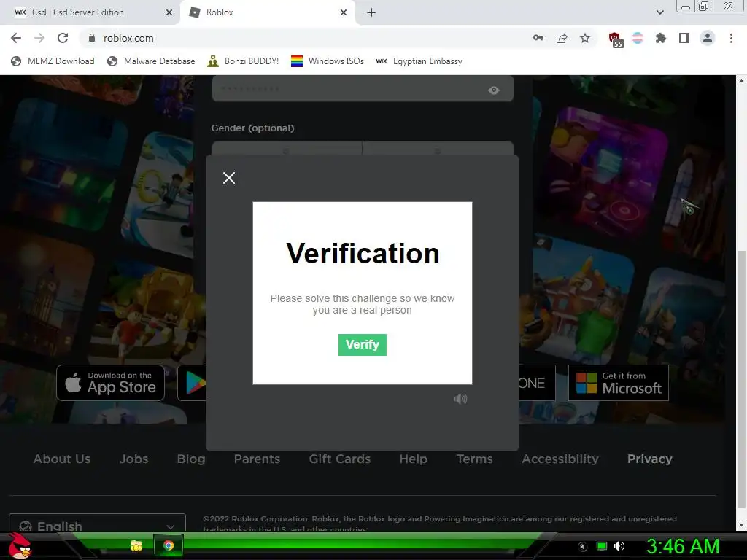
Task: Open the Chrome profile avatar
Action: (x=708, y=38)
